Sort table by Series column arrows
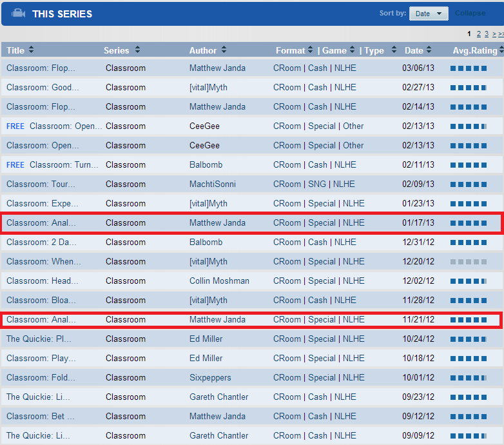This screenshot has height=445, width=504. tap(137, 50)
